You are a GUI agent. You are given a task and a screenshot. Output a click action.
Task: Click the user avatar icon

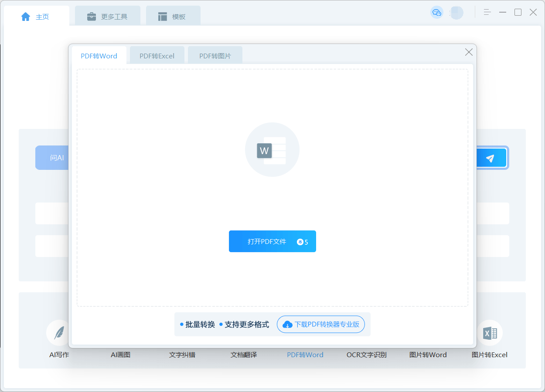pos(456,13)
